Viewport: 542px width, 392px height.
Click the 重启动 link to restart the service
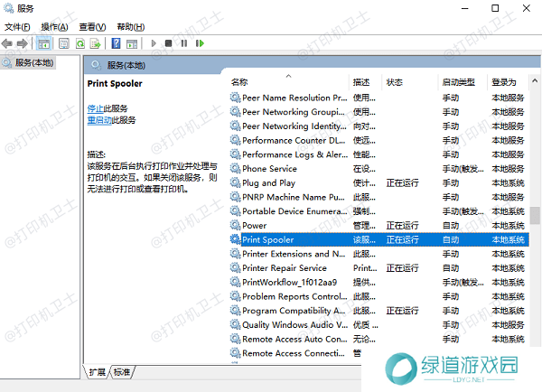coord(99,120)
